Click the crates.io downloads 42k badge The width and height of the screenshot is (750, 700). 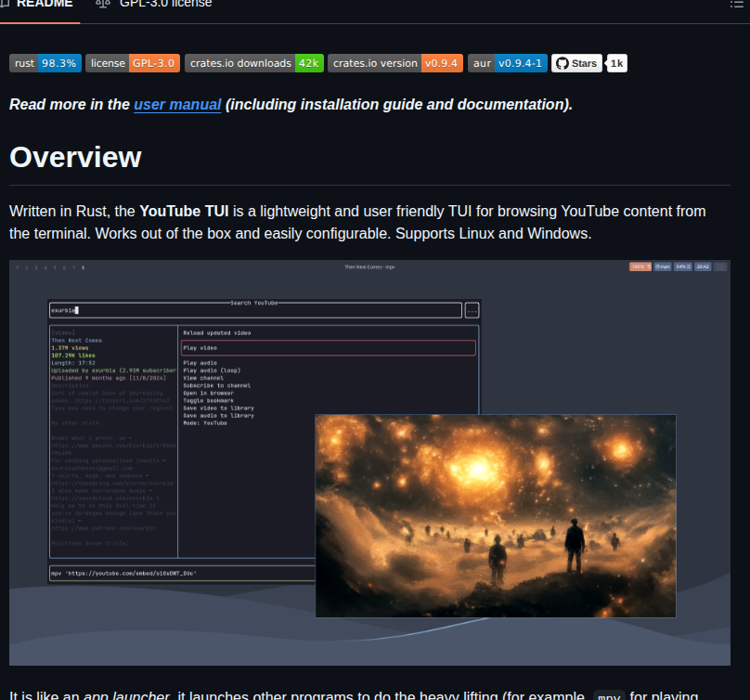point(254,63)
